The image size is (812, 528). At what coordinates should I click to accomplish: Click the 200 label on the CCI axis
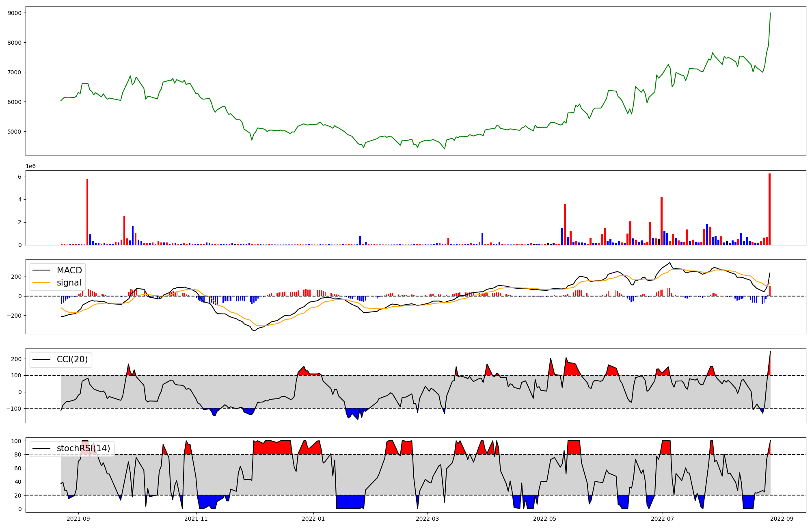point(16,359)
